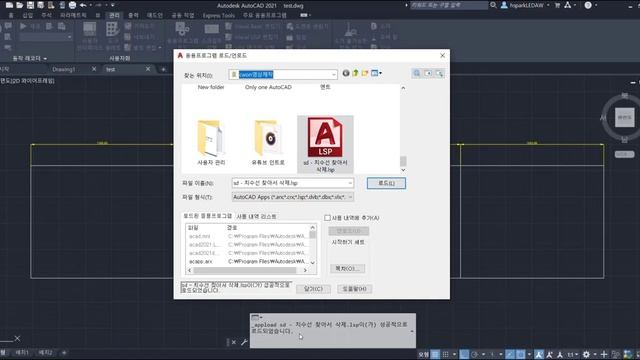Click the loaded applications horizontal scrollbar thumb

click(244, 270)
